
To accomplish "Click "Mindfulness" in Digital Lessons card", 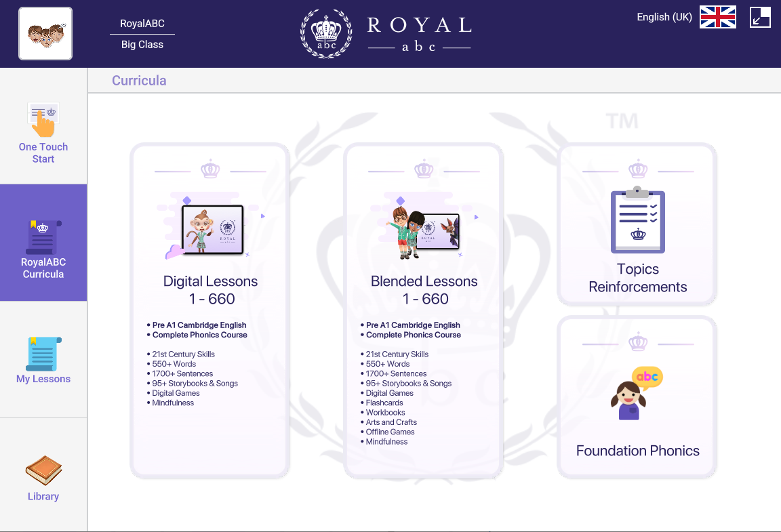I will 173,403.
